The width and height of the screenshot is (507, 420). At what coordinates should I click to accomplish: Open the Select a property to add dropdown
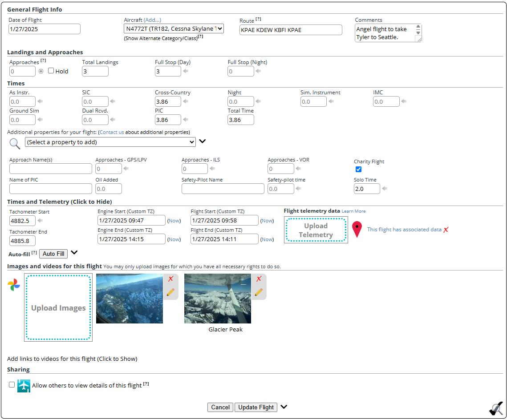(110, 142)
